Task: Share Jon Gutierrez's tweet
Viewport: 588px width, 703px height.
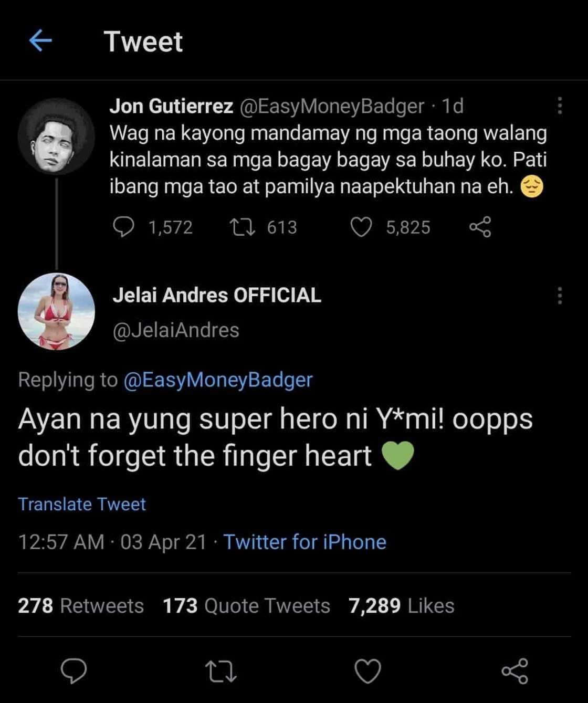Action: click(x=480, y=227)
